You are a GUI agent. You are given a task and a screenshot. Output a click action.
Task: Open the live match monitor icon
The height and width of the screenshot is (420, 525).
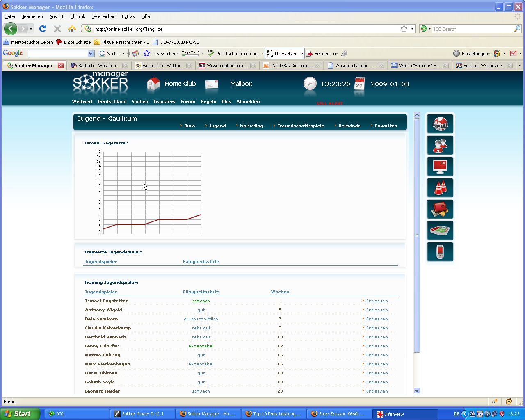coord(440,167)
